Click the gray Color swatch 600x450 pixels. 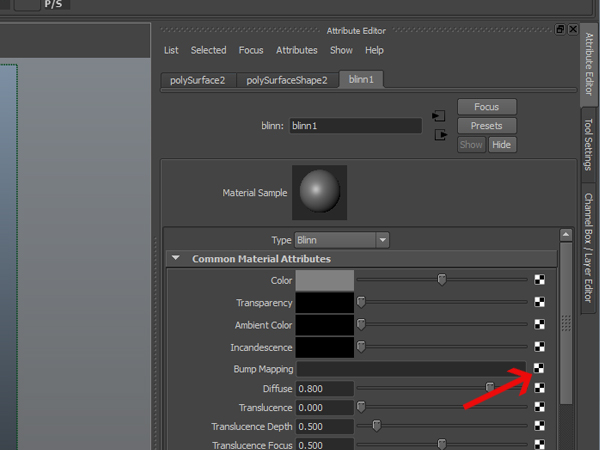click(324, 280)
